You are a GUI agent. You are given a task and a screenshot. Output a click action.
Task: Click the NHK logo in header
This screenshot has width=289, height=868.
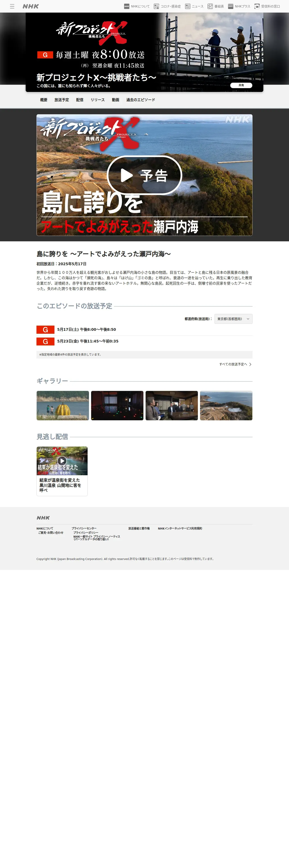pyautogui.click(x=31, y=6)
